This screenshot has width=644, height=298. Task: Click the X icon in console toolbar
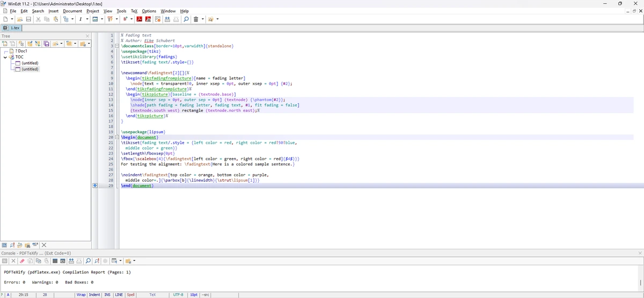13,261
